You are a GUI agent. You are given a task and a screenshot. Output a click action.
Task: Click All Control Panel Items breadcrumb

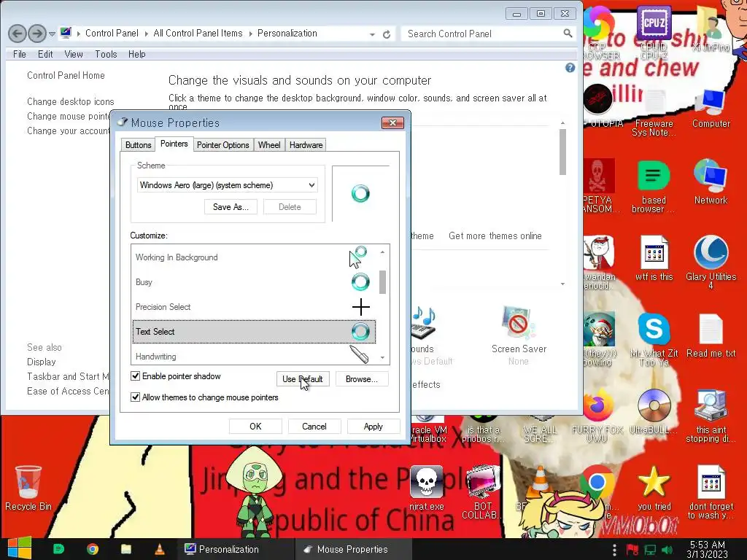pos(198,34)
